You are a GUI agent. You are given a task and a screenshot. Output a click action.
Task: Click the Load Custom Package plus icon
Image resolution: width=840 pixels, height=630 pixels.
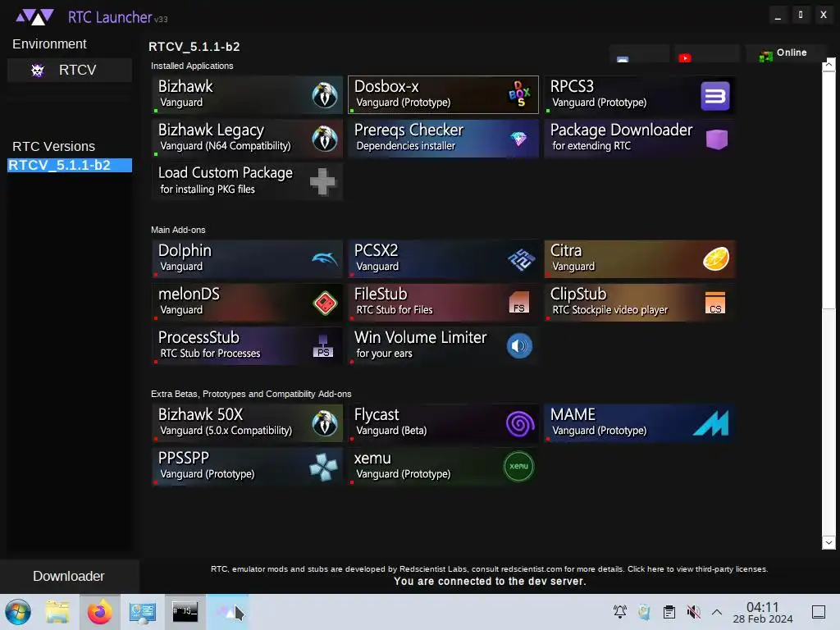pyautogui.click(x=322, y=182)
